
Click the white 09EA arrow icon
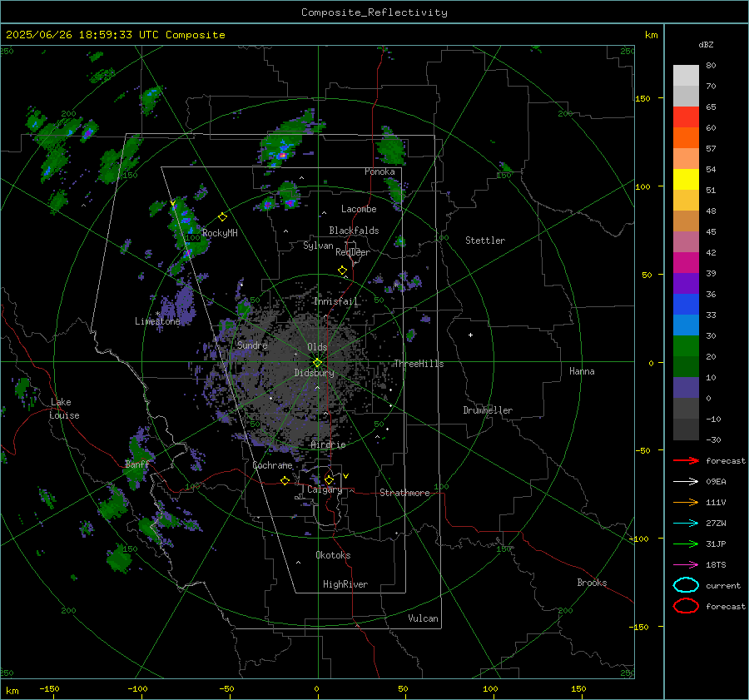686,482
